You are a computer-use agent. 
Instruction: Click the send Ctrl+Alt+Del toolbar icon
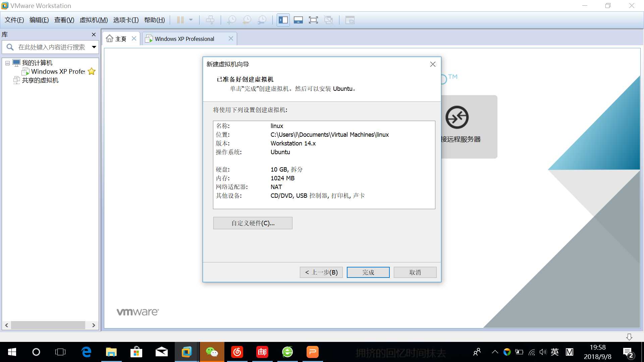click(x=210, y=20)
